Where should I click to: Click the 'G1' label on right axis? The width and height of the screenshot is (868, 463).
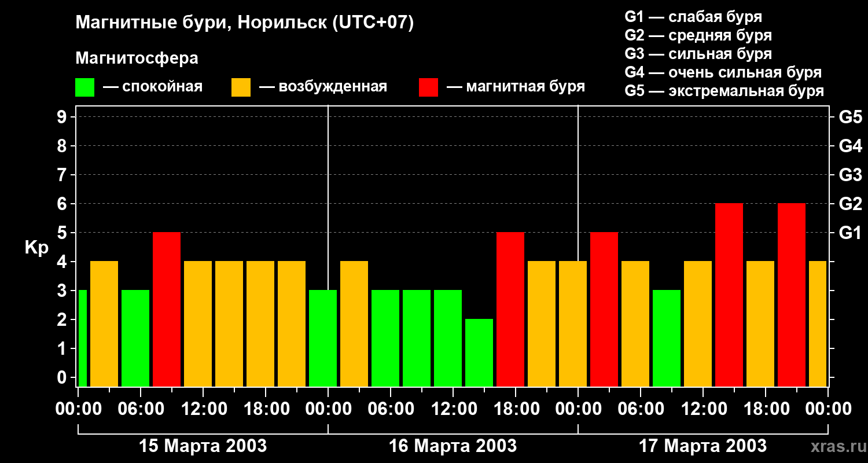click(x=850, y=233)
